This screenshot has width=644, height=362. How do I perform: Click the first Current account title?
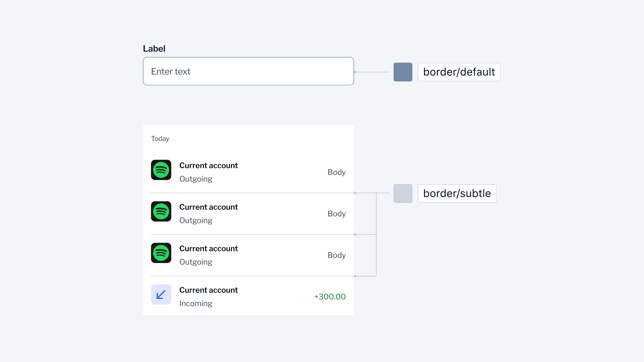click(208, 165)
